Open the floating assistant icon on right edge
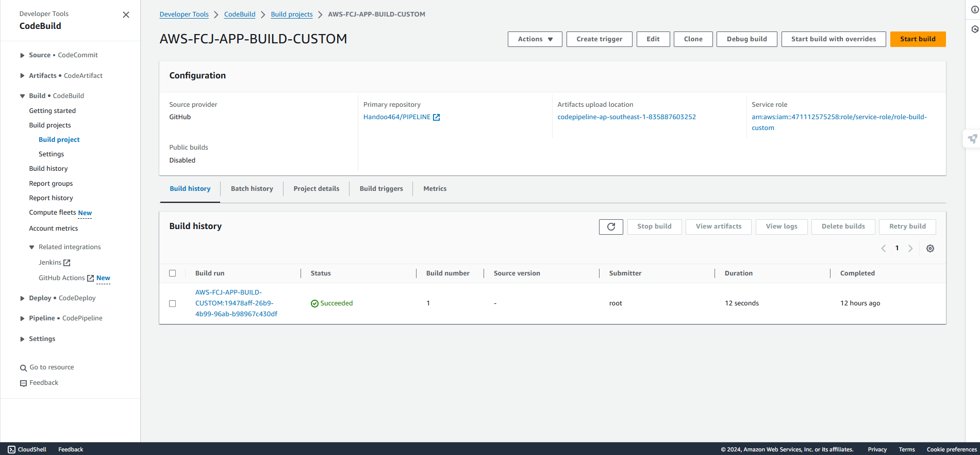980x455 pixels. (x=972, y=139)
